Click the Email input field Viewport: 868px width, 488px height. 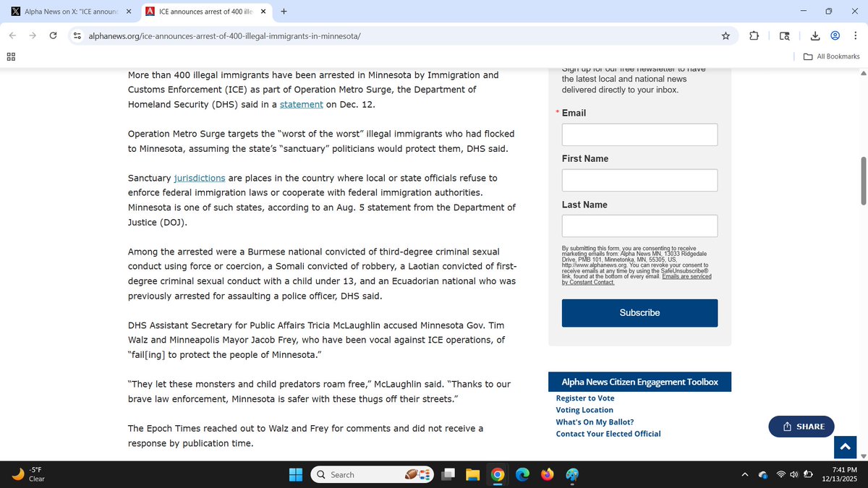(x=639, y=134)
